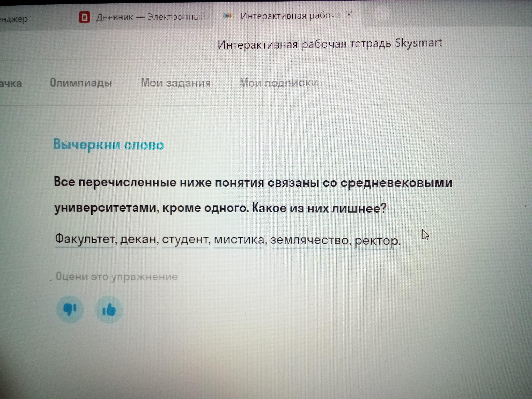The width and height of the screenshot is (532, 399).
Task: Close the Интерактивная рабочая tab
Action: 349,15
